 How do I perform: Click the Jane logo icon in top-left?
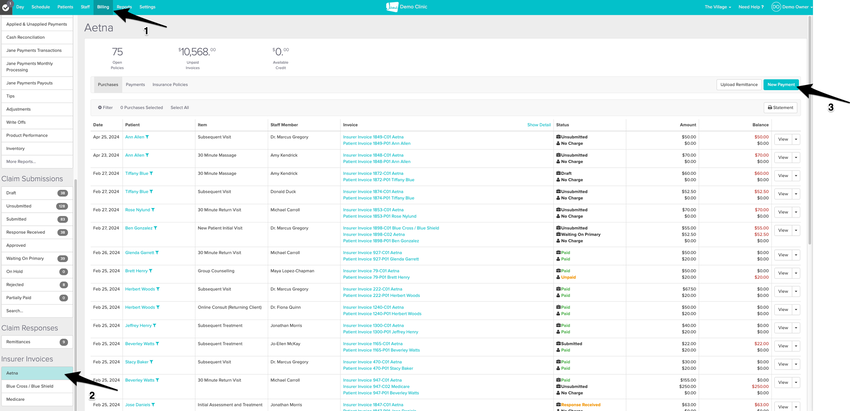pos(7,6)
